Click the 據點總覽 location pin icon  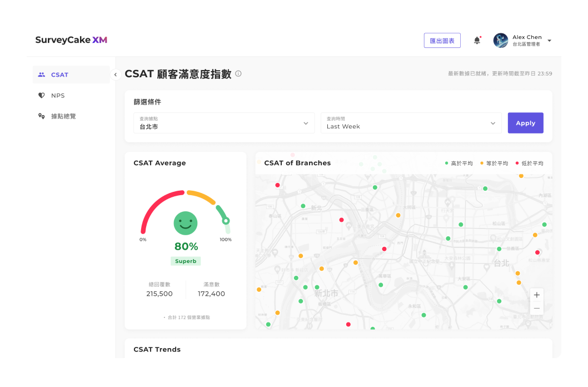(x=42, y=116)
